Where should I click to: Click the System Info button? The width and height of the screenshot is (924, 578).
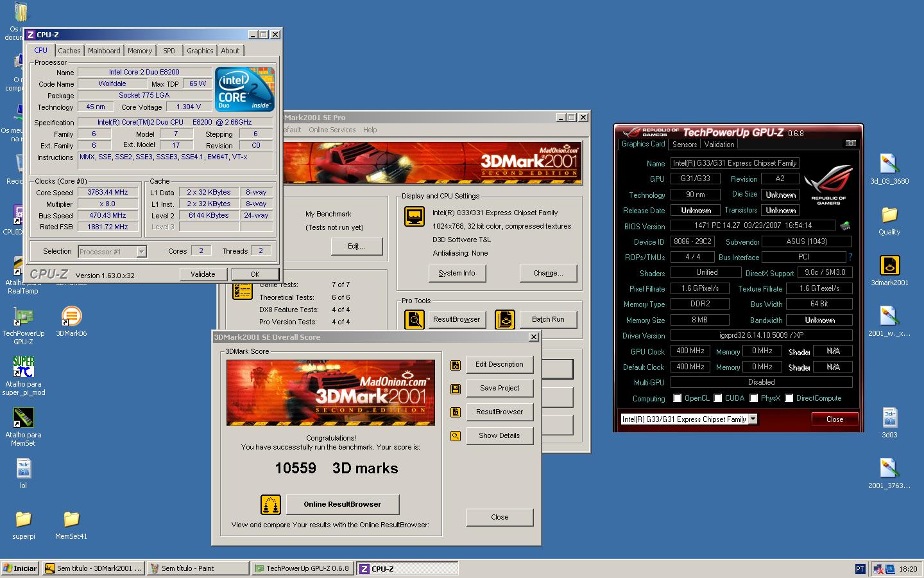click(x=457, y=273)
